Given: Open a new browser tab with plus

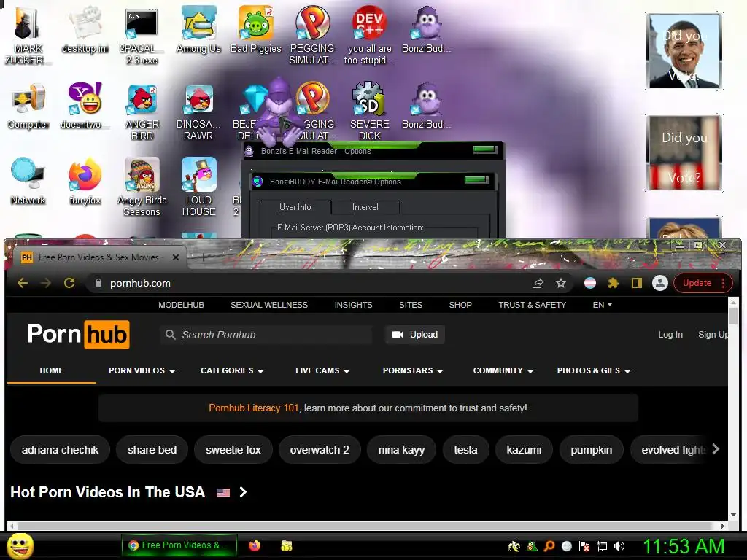Looking at the screenshot, I should point(204,257).
